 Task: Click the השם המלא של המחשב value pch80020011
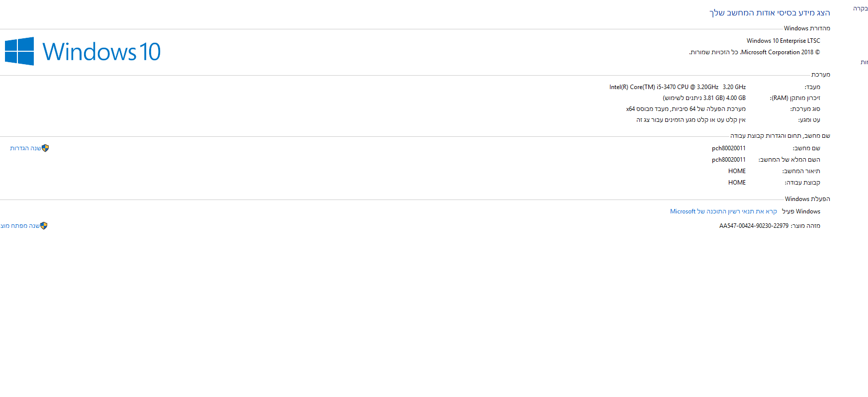coord(728,160)
